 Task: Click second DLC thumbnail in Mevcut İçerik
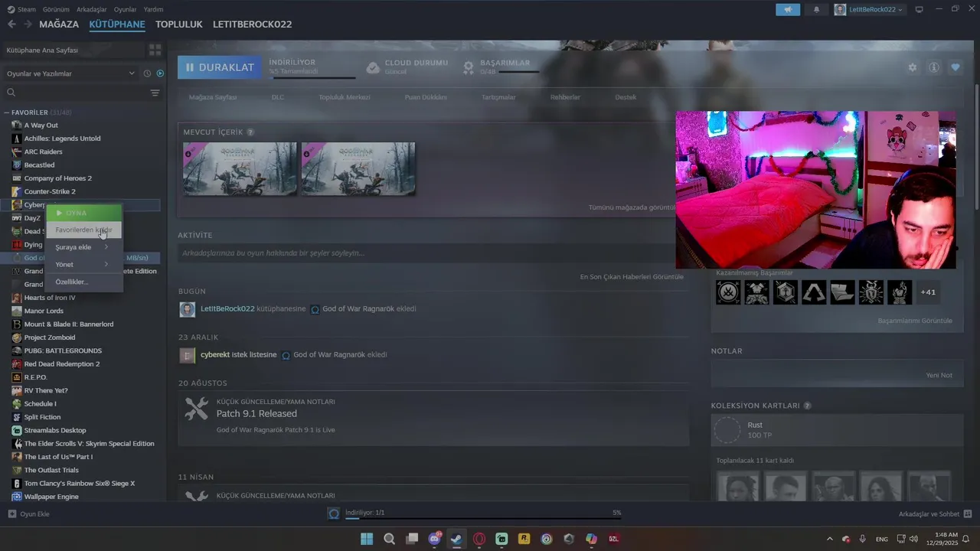click(358, 169)
